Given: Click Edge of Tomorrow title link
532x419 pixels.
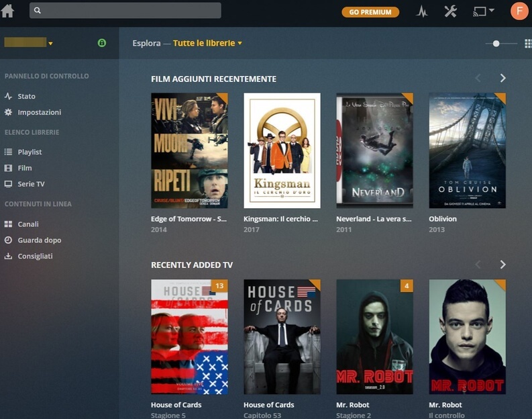Looking at the screenshot, I should (x=189, y=219).
